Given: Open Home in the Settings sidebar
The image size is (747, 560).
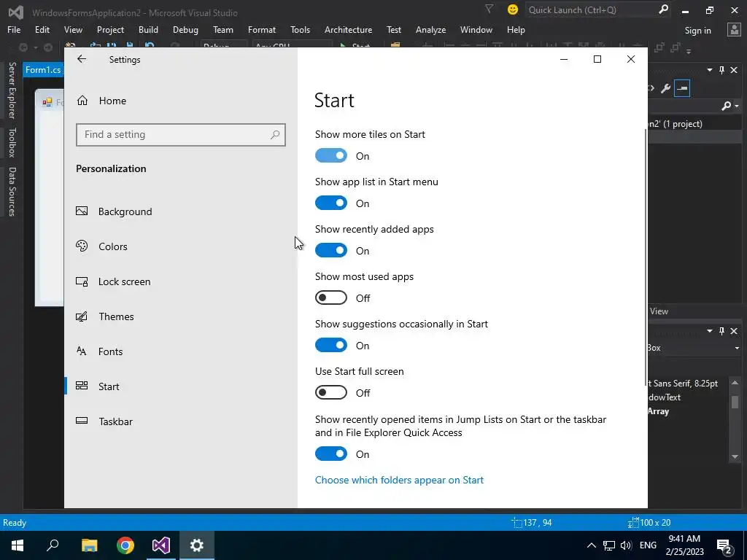Looking at the screenshot, I should pyautogui.click(x=112, y=101).
